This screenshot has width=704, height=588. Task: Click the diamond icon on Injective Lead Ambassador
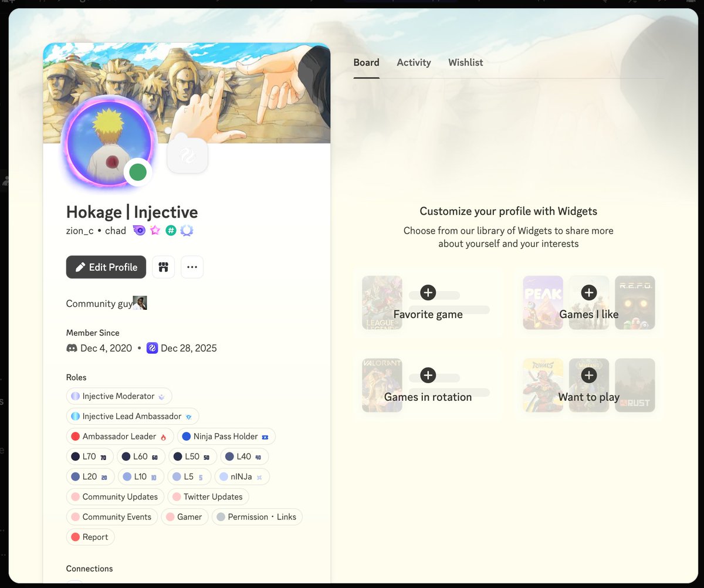click(188, 417)
